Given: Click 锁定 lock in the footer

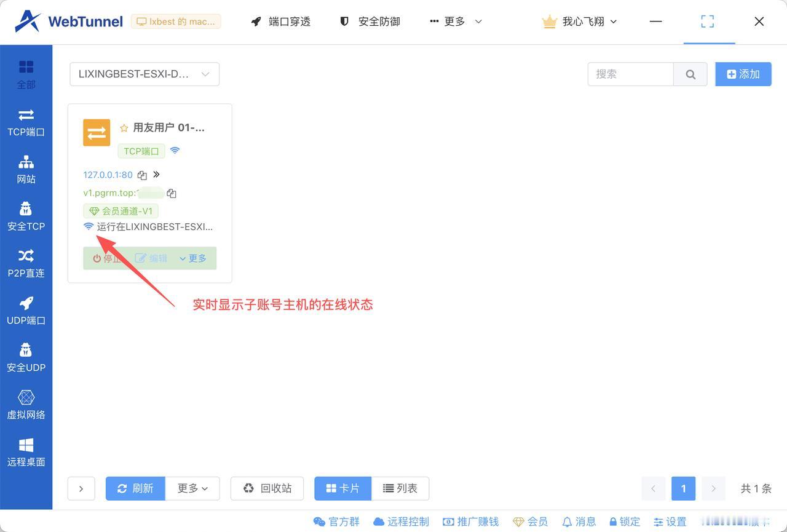Looking at the screenshot, I should coord(624,522).
